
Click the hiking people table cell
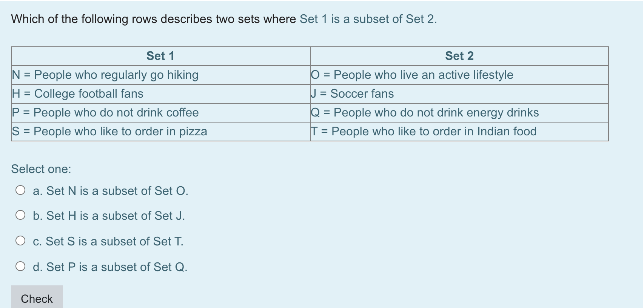click(x=105, y=75)
